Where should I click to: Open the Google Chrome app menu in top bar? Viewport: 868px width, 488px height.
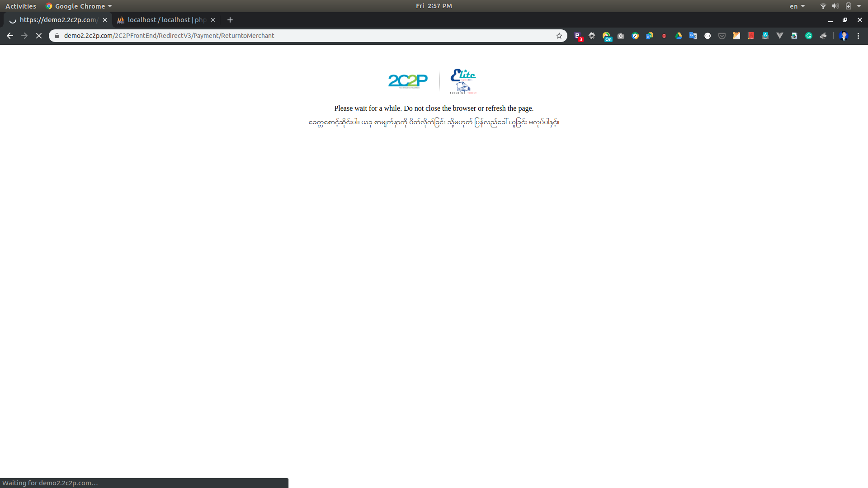79,6
